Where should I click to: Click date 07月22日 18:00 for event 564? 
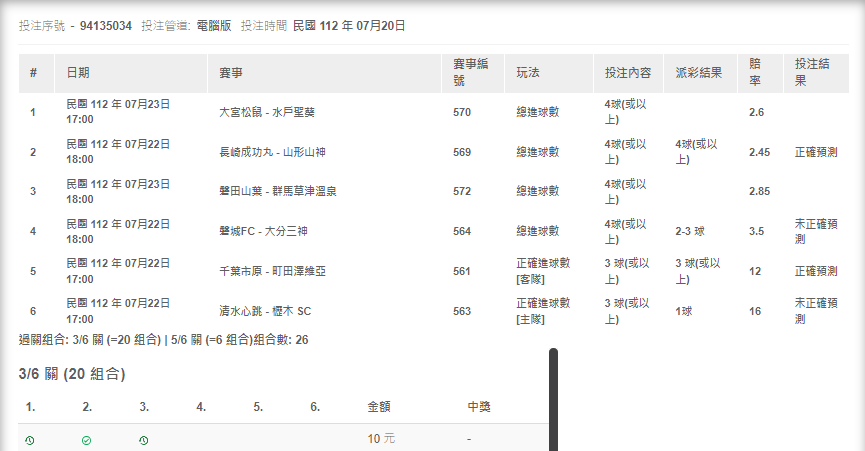click(x=118, y=232)
